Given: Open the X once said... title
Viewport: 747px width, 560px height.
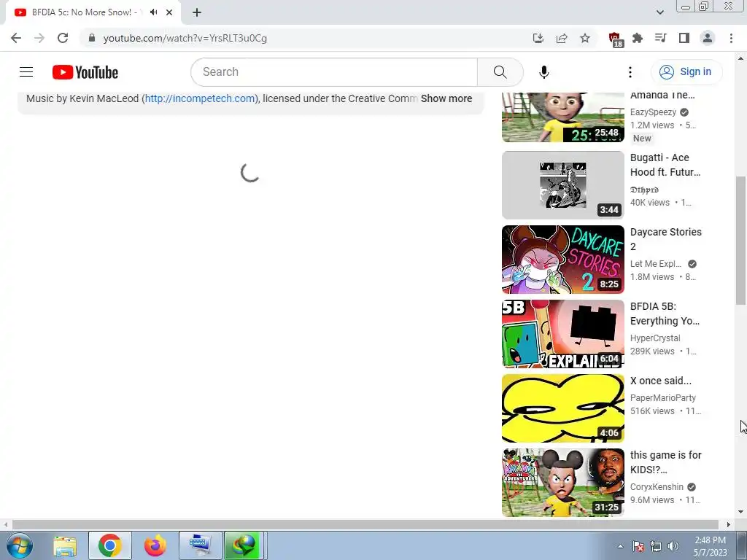Looking at the screenshot, I should pos(660,381).
